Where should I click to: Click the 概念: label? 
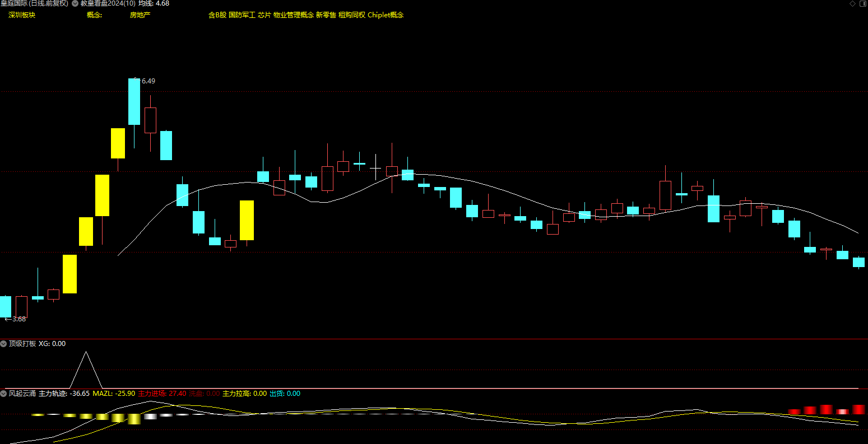click(x=95, y=15)
